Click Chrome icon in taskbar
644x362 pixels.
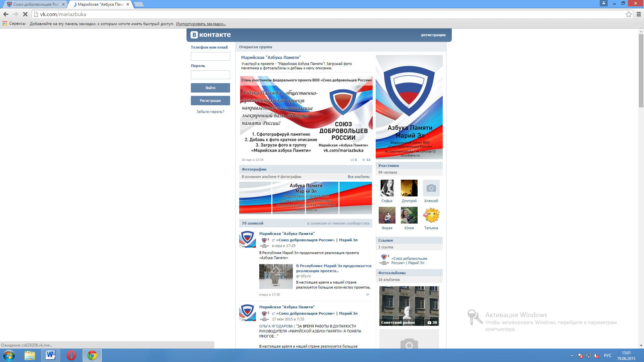coord(92,355)
